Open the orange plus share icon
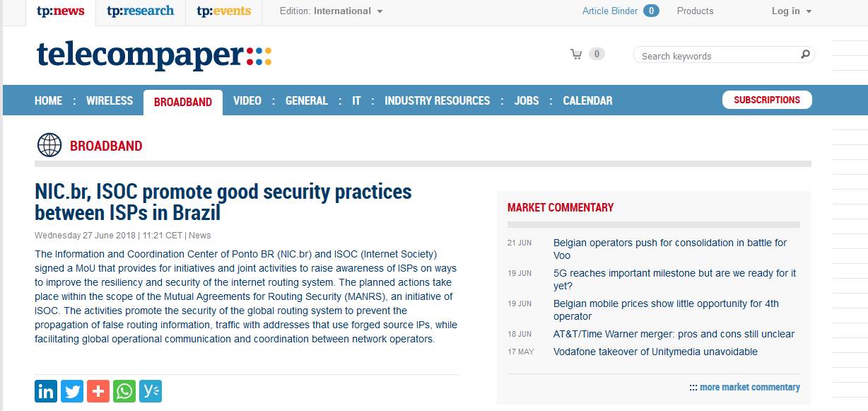The image size is (868, 411). (x=98, y=391)
